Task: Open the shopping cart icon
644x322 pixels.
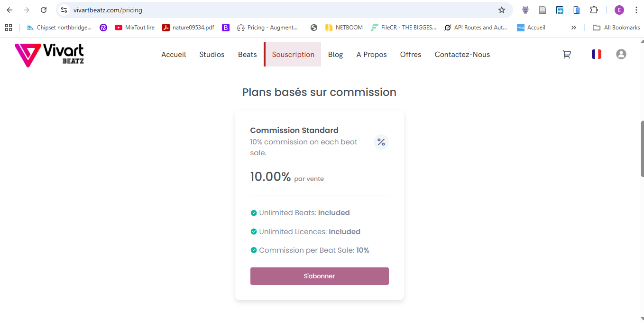Action: 567,55
